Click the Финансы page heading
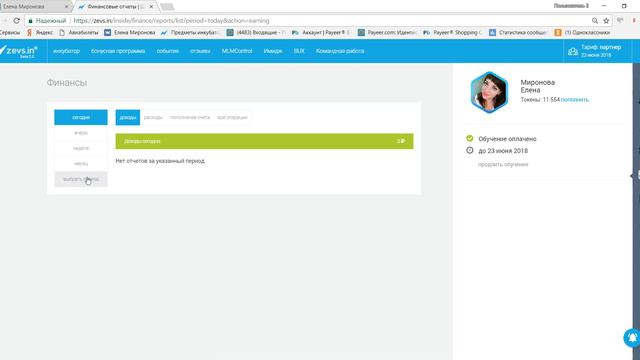The height and width of the screenshot is (360, 640). pos(67,82)
